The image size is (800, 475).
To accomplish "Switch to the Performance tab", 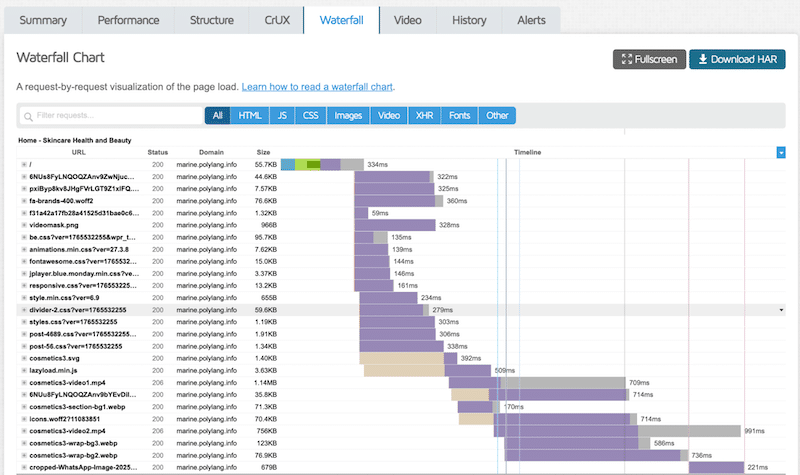I will (127, 20).
